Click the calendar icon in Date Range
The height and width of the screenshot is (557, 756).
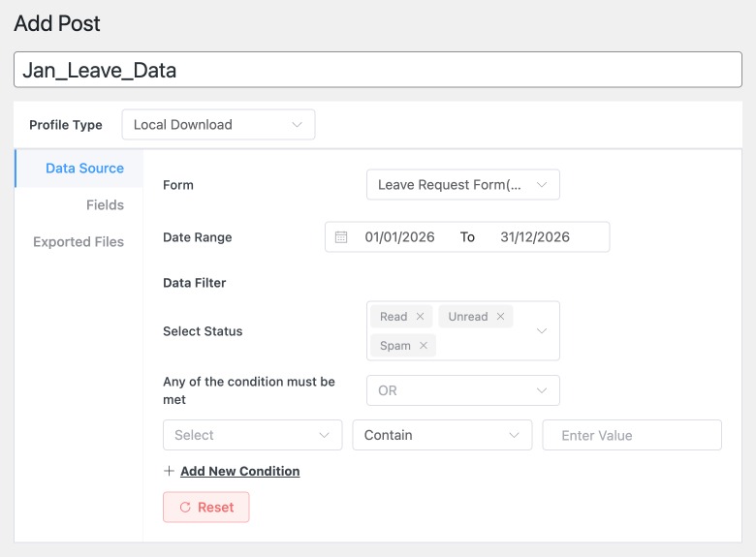(341, 237)
